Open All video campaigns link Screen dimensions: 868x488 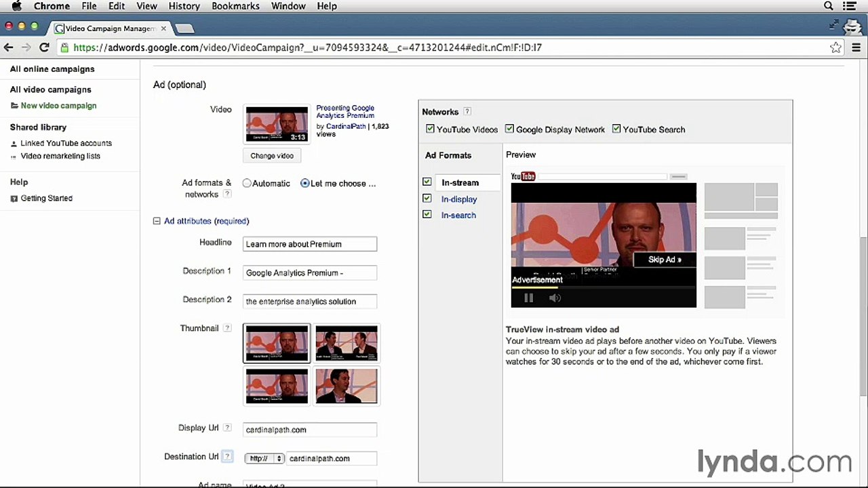[x=50, y=89]
